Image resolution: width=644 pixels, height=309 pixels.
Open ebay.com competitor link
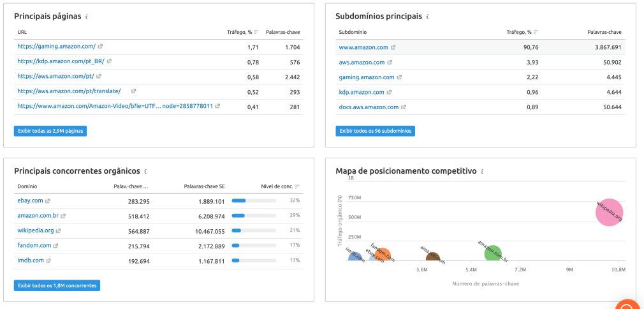[30, 201]
